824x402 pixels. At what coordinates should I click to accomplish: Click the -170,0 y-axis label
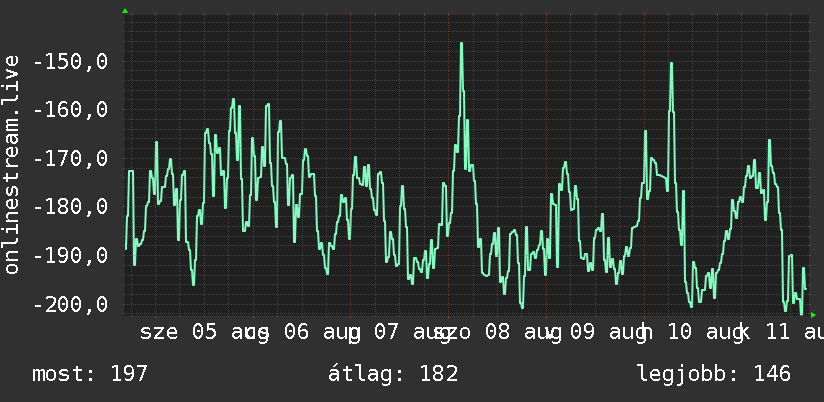point(70,159)
